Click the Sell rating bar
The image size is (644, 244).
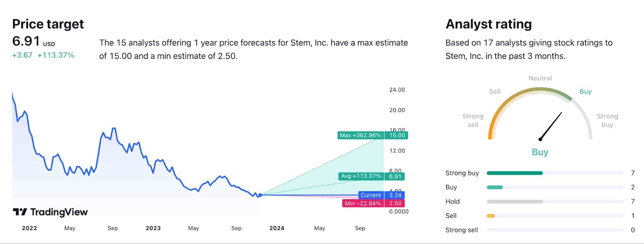click(x=555, y=216)
